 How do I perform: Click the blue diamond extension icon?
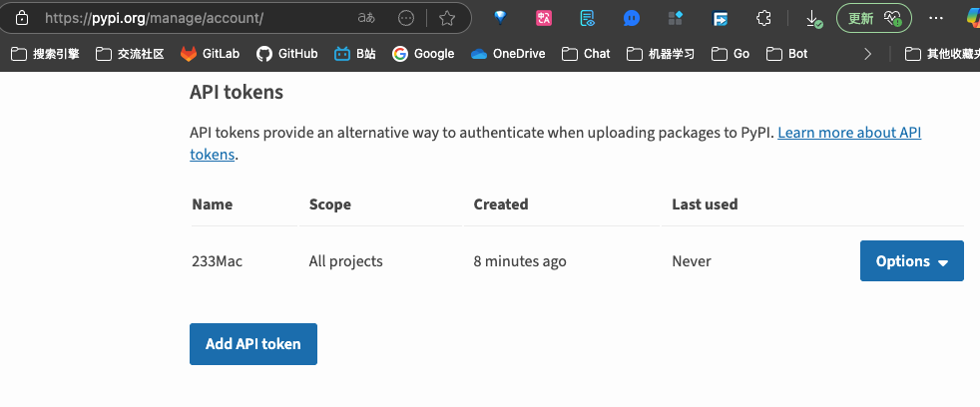(x=500, y=18)
